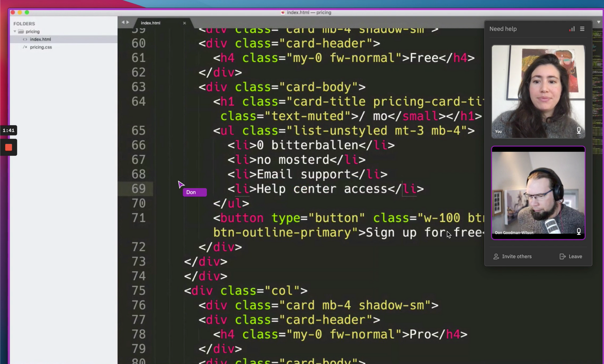Click the connection strength indicator in Need help panel
This screenshot has width=604, height=364.
pyautogui.click(x=572, y=29)
